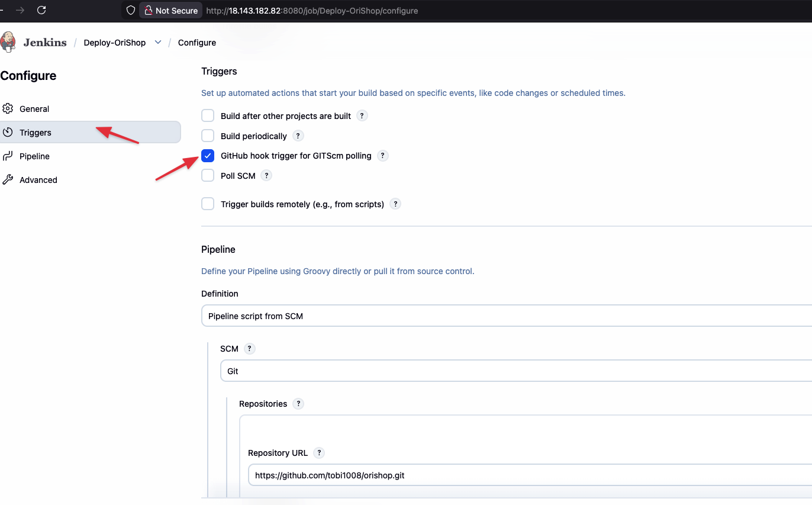Open Deploy-OriShop breadcrumb link
This screenshot has width=812, height=505.
click(114, 43)
